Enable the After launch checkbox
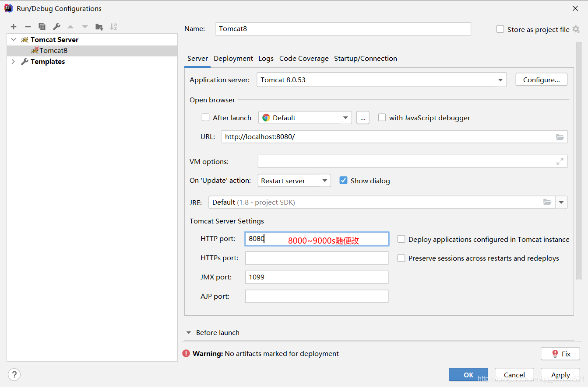Image resolution: width=588 pixels, height=387 pixels. coord(205,118)
